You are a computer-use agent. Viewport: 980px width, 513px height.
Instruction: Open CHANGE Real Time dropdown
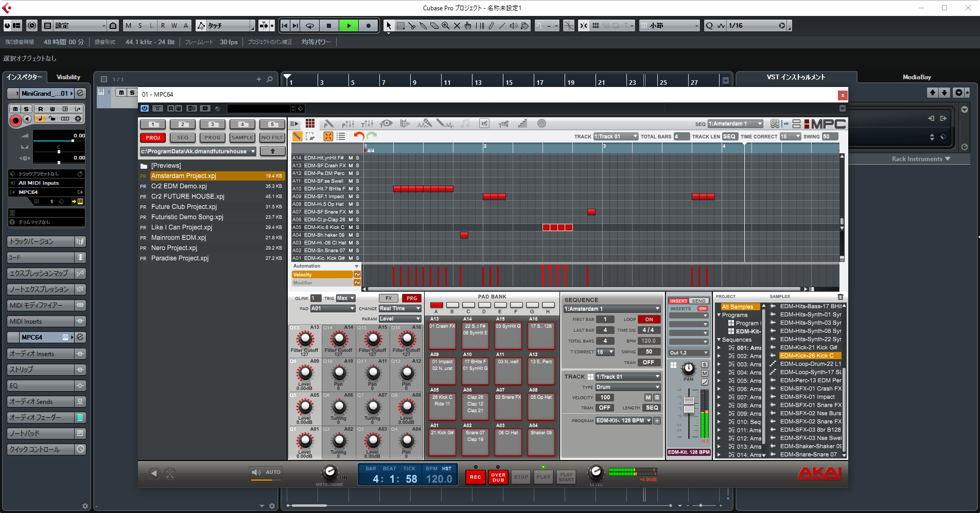(x=400, y=309)
